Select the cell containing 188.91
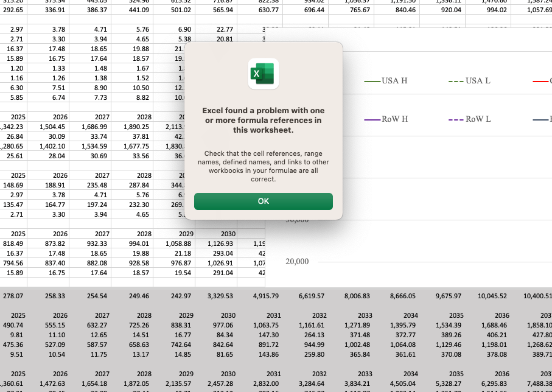The width and height of the screenshot is (552, 392). [x=48, y=185]
